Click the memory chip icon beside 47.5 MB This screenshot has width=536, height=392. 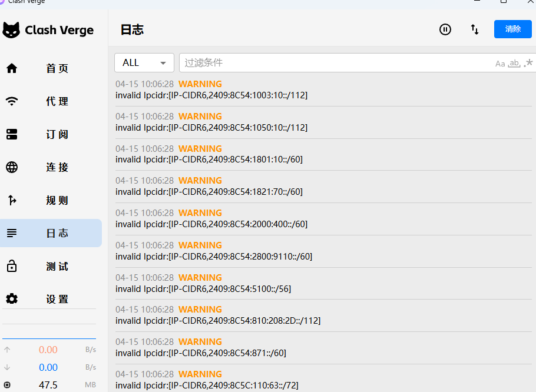pyautogui.click(x=7, y=385)
